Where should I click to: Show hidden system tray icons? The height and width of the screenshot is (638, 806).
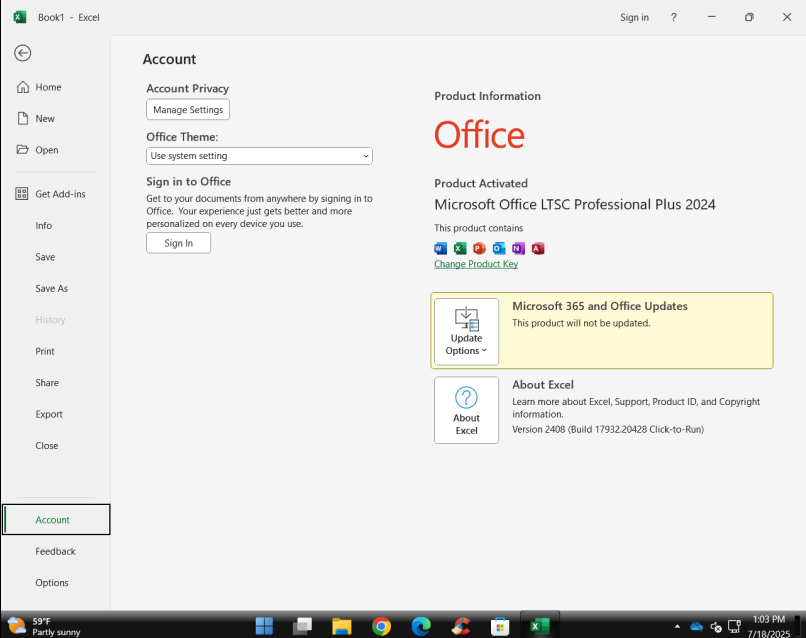(x=677, y=626)
